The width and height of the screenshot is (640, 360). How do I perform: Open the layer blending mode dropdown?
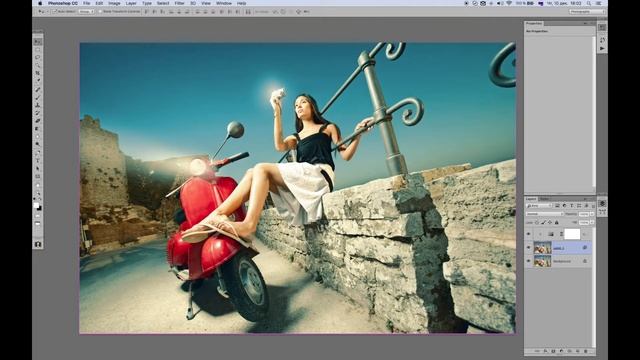pos(545,214)
